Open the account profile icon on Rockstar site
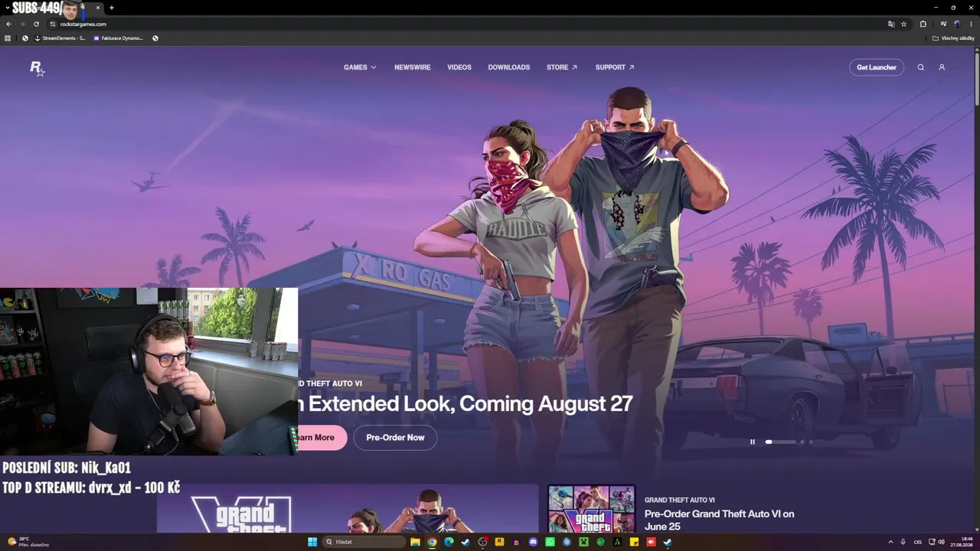 (942, 67)
